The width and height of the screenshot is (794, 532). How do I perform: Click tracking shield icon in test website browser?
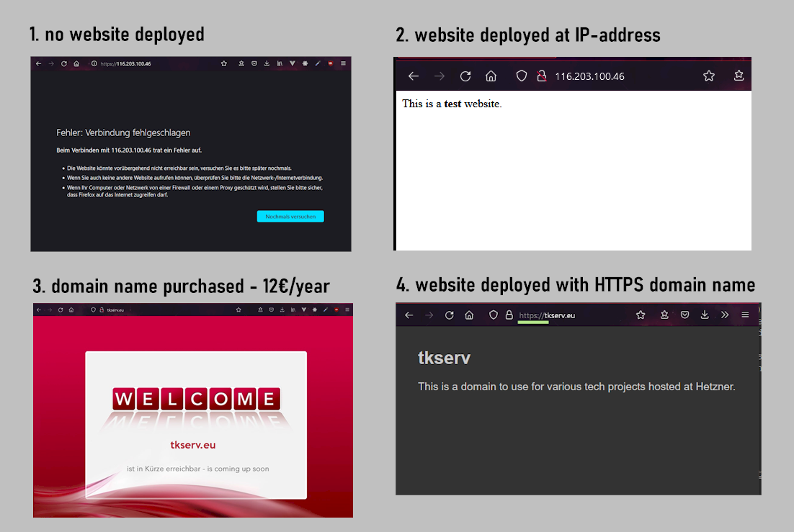(x=522, y=76)
